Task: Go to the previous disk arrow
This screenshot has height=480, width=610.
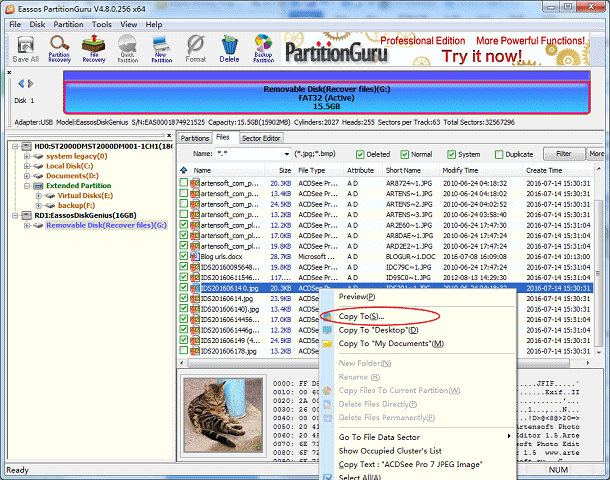Action: click(21, 83)
